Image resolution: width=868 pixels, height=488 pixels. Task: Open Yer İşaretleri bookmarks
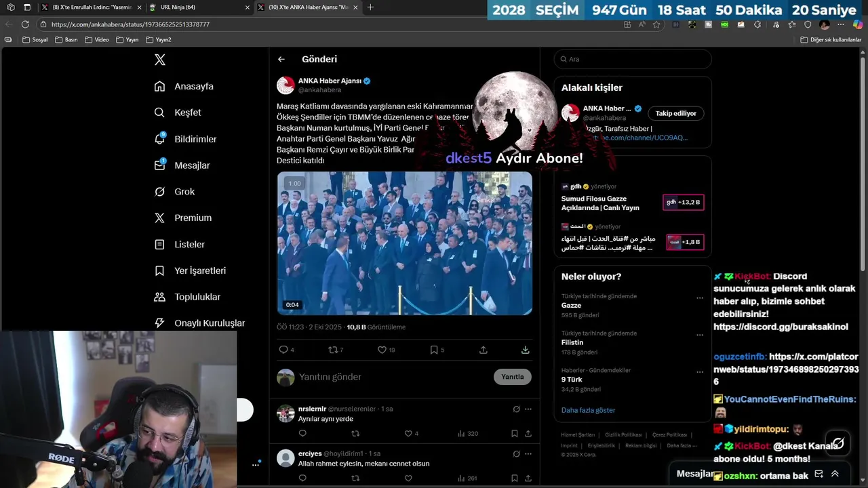pyautogui.click(x=191, y=270)
